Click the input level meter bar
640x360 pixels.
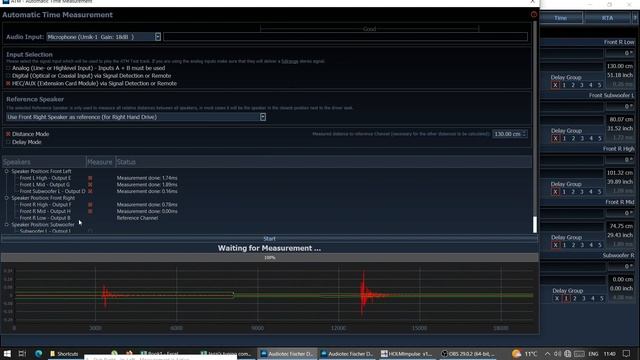coord(345,37)
